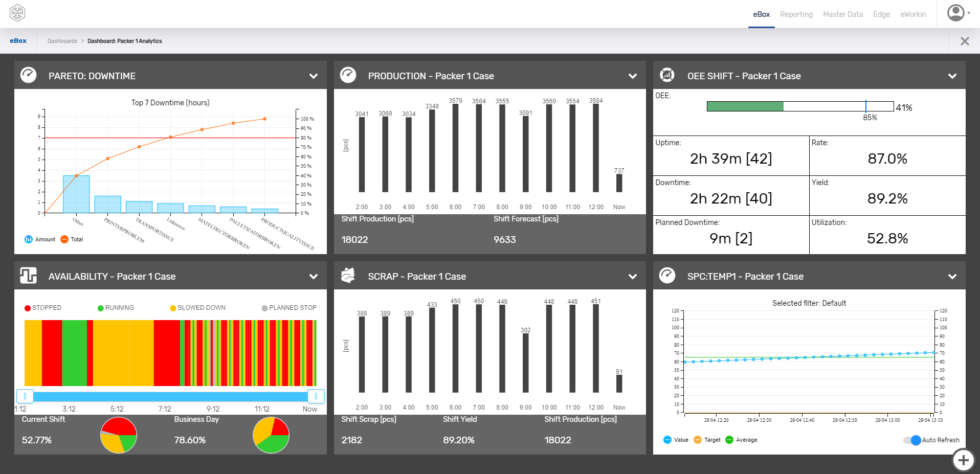Switch to the Reporting tab
980x474 pixels.
coord(796,14)
